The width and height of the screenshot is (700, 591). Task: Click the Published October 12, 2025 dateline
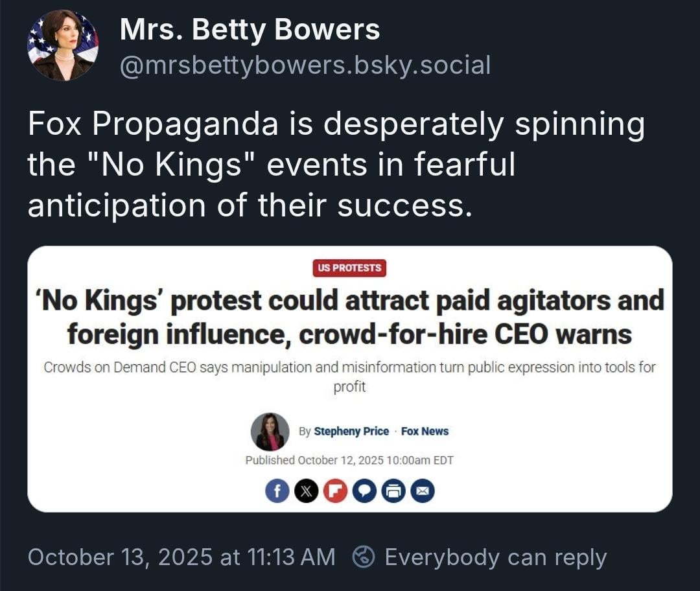[x=349, y=460]
